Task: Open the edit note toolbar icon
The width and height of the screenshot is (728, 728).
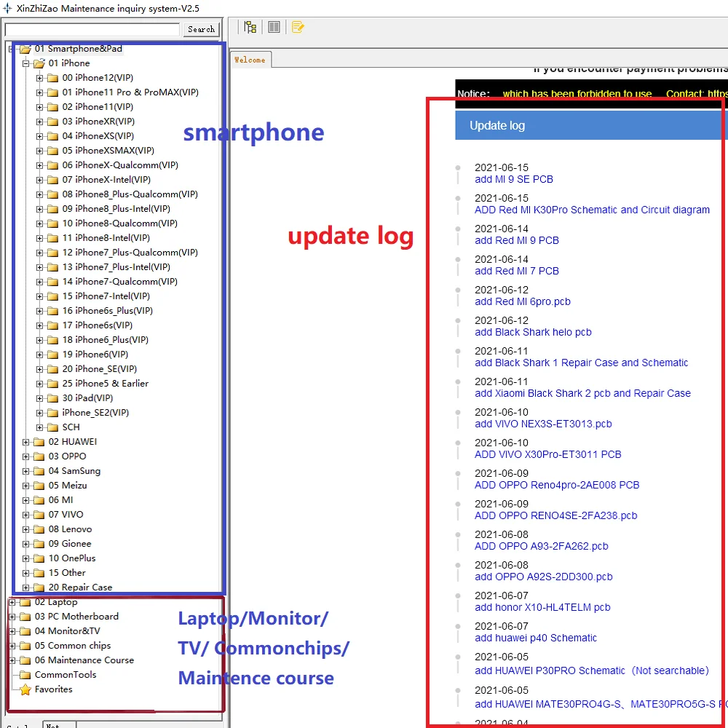Action: 298,27
